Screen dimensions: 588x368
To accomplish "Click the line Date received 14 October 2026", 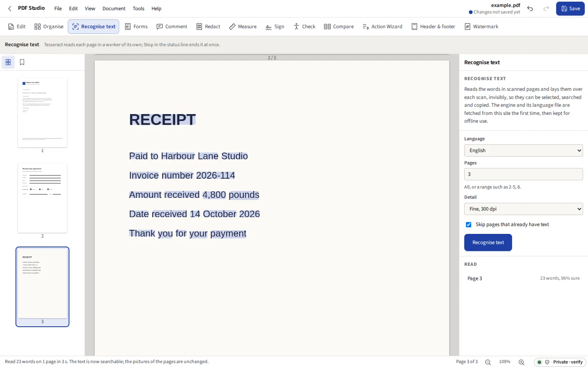I will (x=194, y=214).
